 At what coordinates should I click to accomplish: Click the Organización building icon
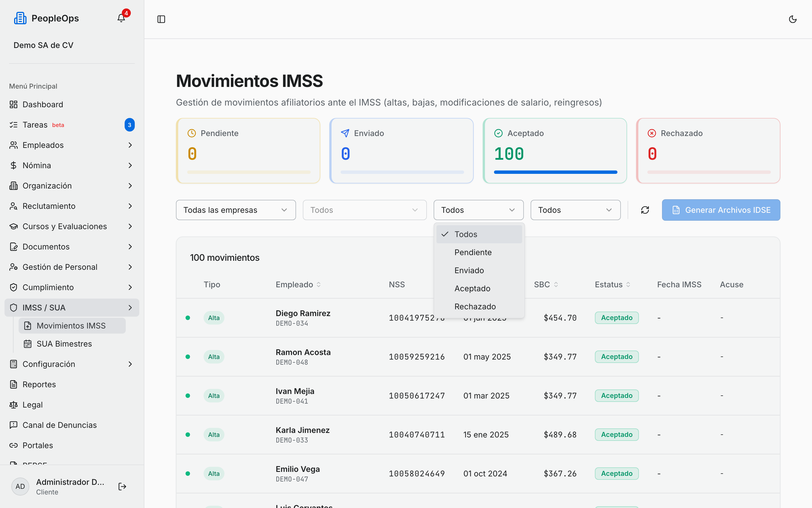click(x=14, y=186)
